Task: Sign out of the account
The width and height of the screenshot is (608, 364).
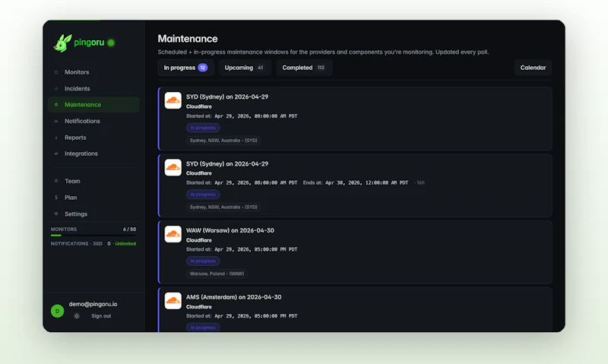Action: [x=101, y=316]
